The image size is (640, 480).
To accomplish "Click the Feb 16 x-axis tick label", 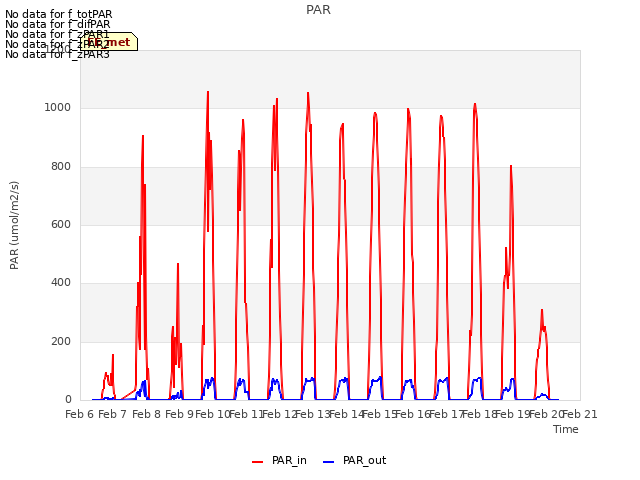I will pos(413,414).
